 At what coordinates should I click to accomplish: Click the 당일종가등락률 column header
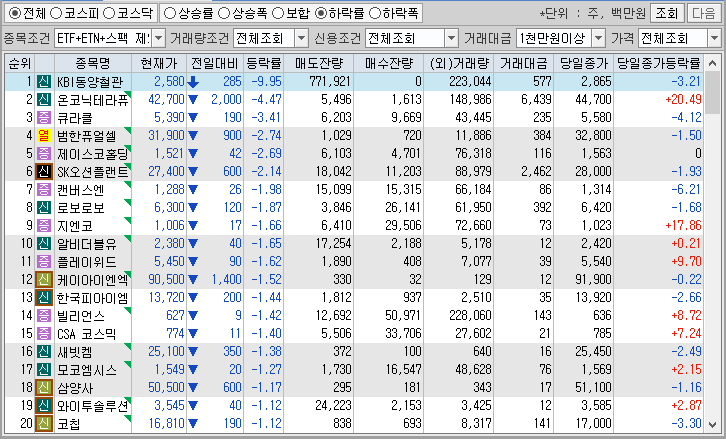tap(658, 63)
